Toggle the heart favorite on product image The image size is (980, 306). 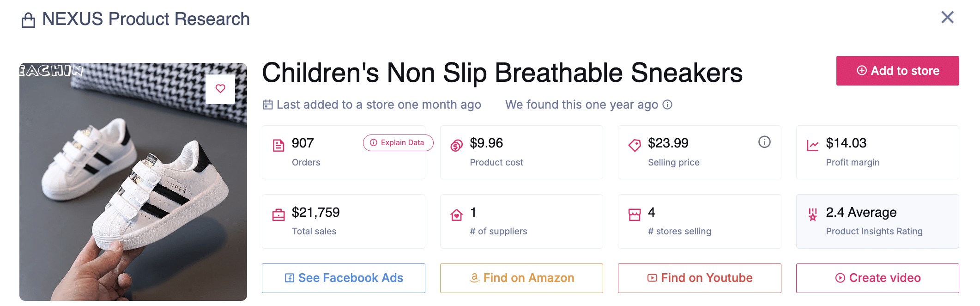pos(220,89)
